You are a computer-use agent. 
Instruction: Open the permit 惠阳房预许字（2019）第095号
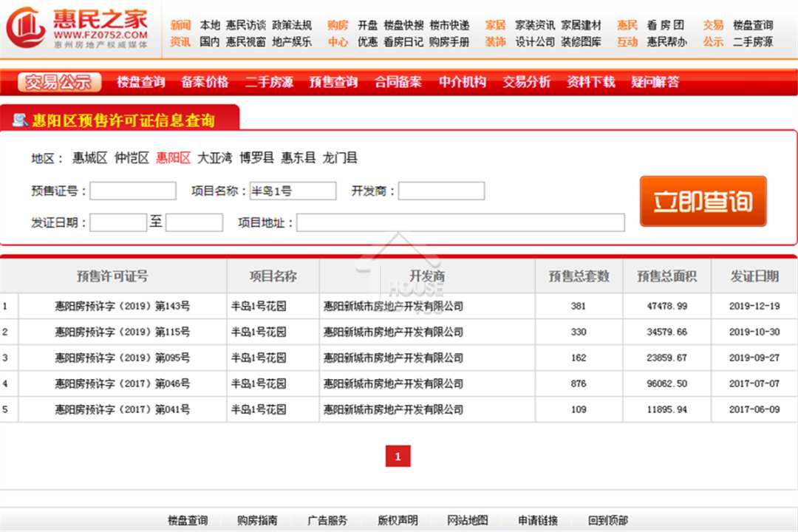(122, 358)
